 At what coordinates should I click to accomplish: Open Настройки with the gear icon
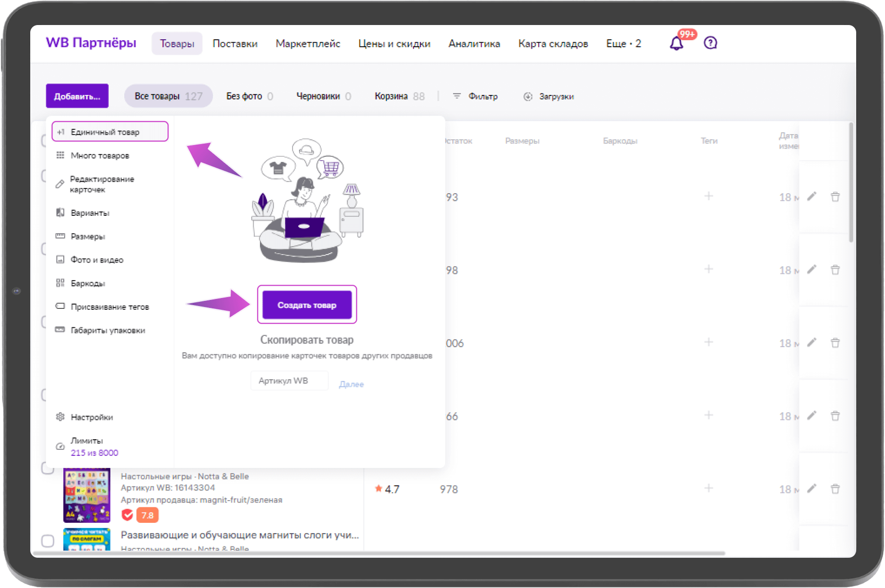click(60, 417)
